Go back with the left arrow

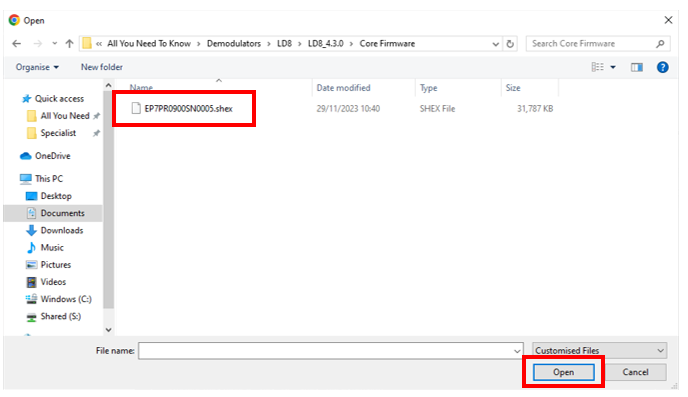[17, 43]
